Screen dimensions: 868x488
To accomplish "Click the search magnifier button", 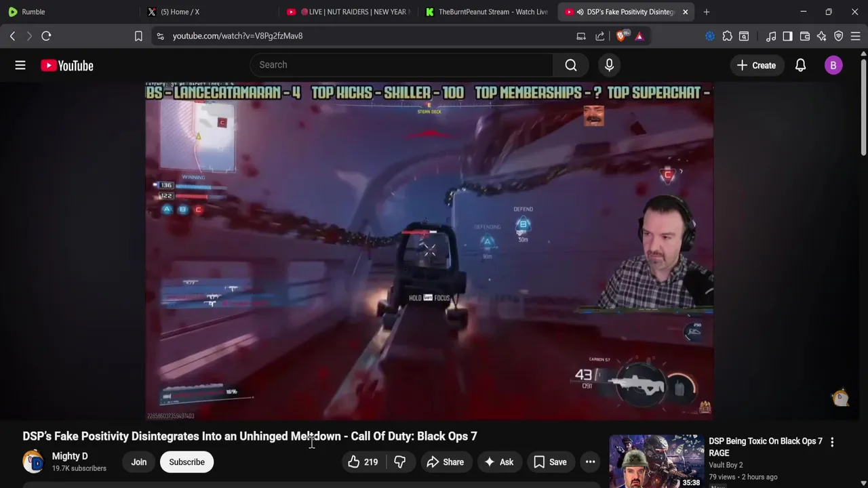I will pyautogui.click(x=571, y=65).
